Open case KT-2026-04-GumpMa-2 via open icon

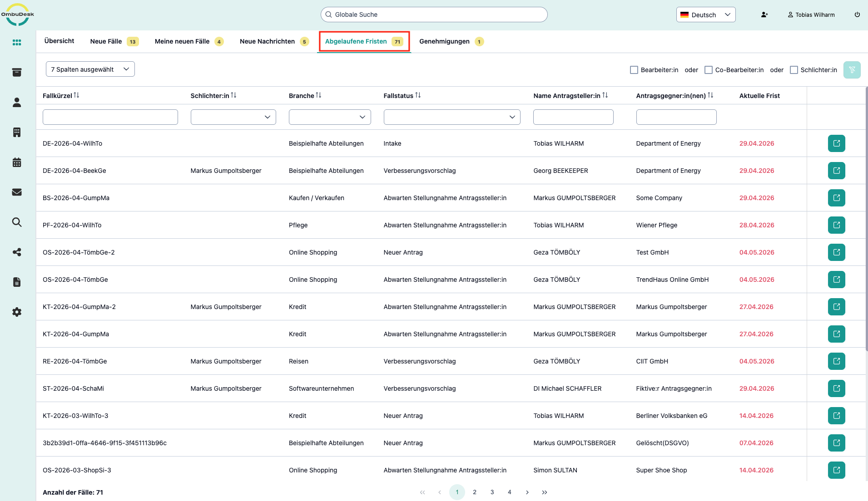point(836,307)
